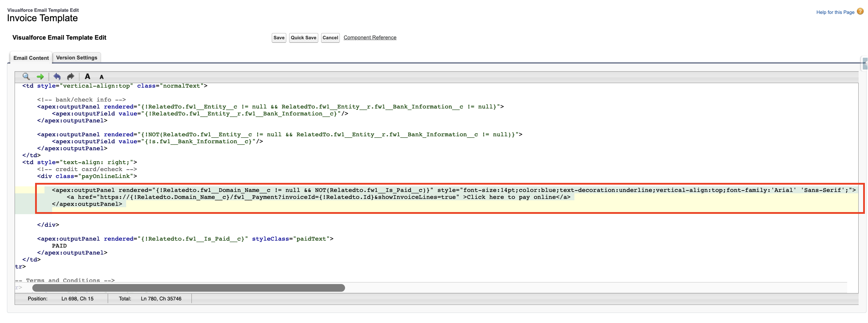Click the paidText styleClass outputPanel line
The image size is (868, 323).
(185, 239)
